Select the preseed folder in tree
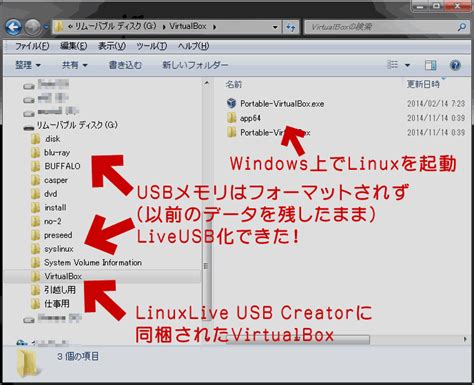Viewport: 474px width, 385px height. click(x=58, y=235)
